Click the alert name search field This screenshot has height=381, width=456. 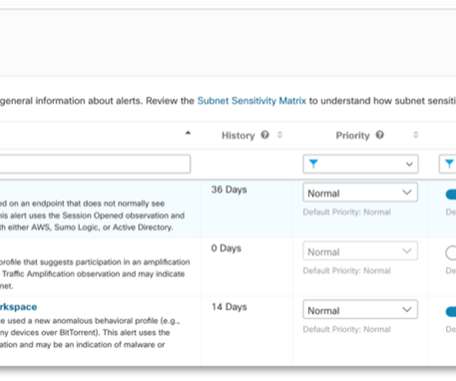click(x=95, y=164)
